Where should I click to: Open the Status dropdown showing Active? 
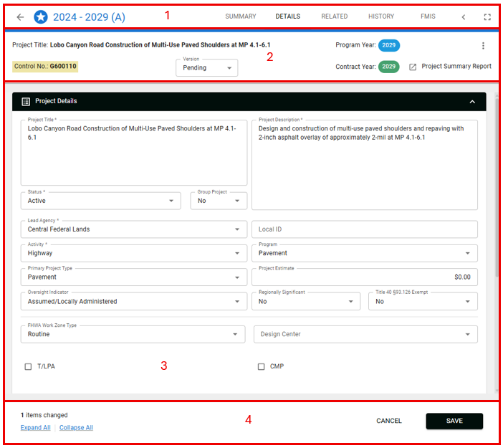pyautogui.click(x=101, y=201)
